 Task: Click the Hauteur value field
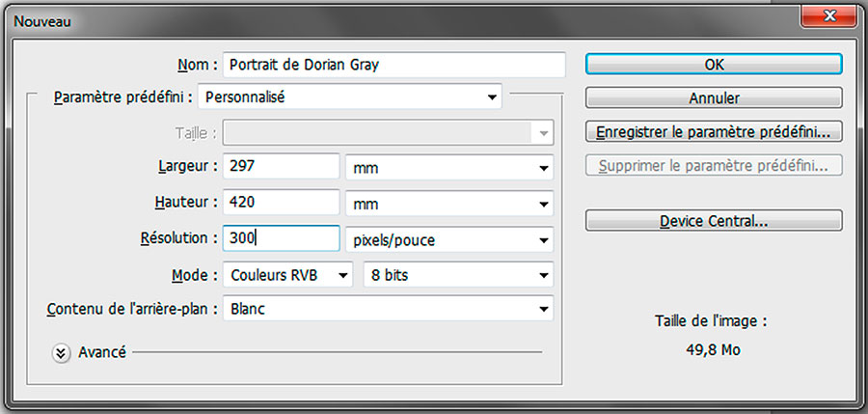282,203
